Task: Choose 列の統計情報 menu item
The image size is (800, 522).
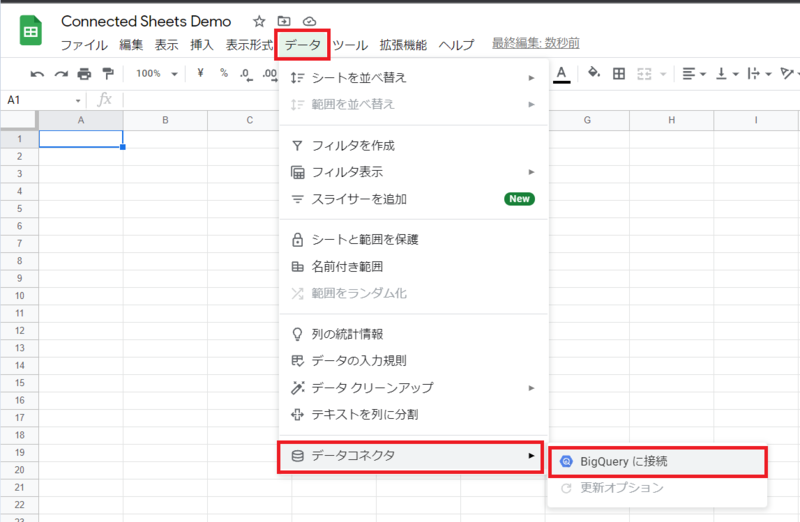Action: click(414, 334)
